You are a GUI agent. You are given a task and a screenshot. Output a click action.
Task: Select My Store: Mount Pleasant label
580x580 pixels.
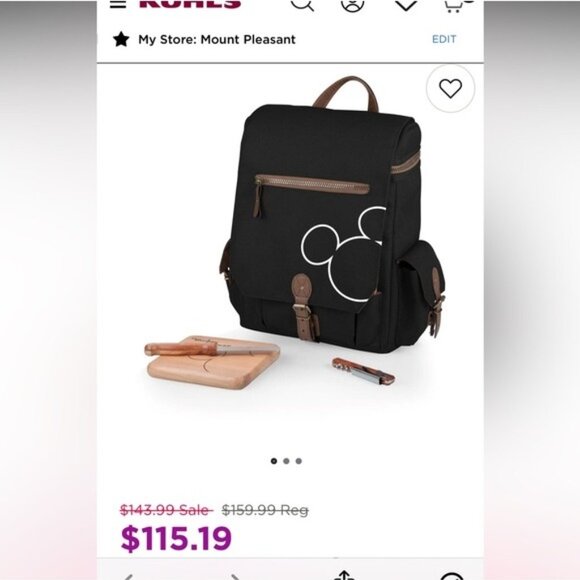pyautogui.click(x=217, y=40)
